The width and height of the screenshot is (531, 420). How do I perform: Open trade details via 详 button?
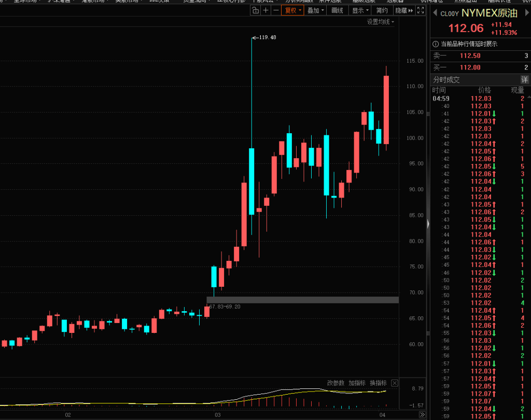coord(524,80)
